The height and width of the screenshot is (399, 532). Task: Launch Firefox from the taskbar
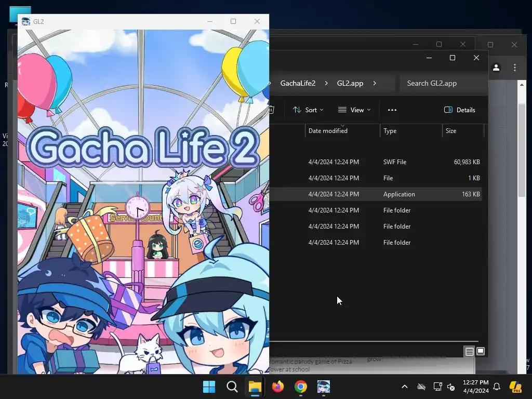pos(278,387)
